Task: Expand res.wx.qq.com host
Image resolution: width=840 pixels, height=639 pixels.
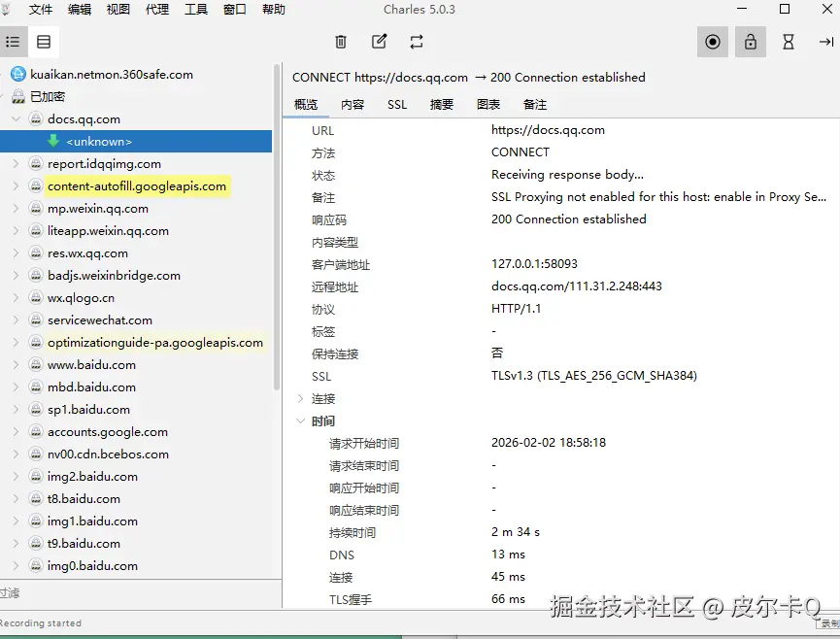Action: (x=17, y=253)
